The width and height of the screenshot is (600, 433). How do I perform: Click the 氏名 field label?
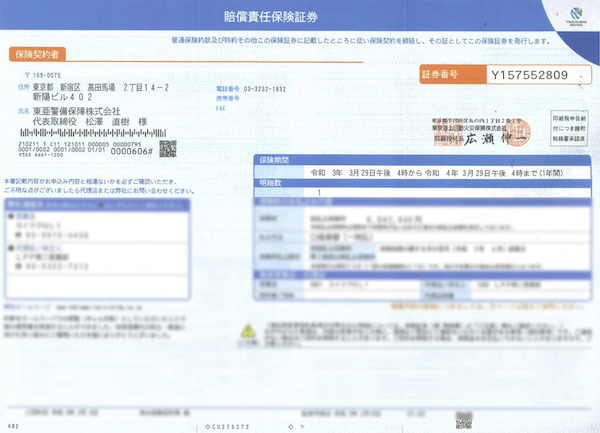[24, 111]
